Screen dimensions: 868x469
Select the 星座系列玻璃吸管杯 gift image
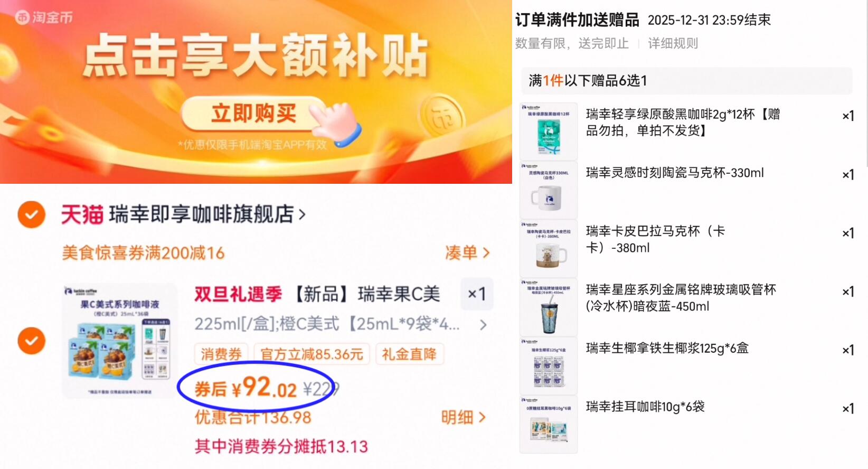(549, 307)
